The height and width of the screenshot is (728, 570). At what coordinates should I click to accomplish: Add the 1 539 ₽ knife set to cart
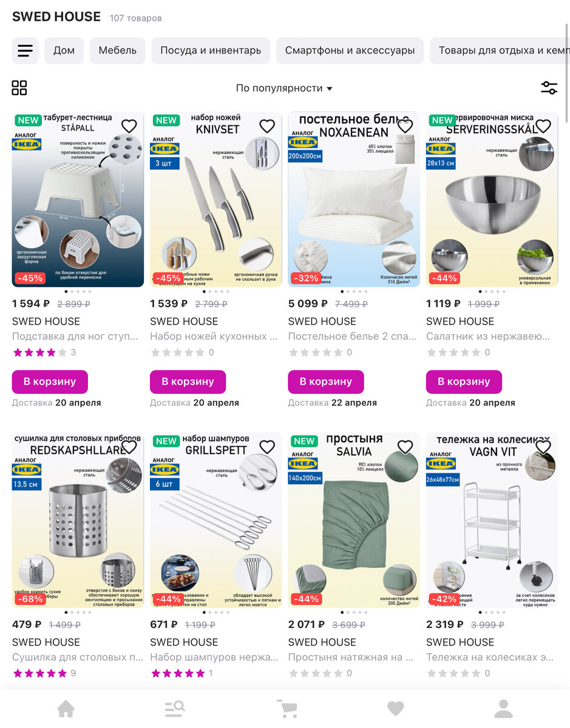point(188,382)
